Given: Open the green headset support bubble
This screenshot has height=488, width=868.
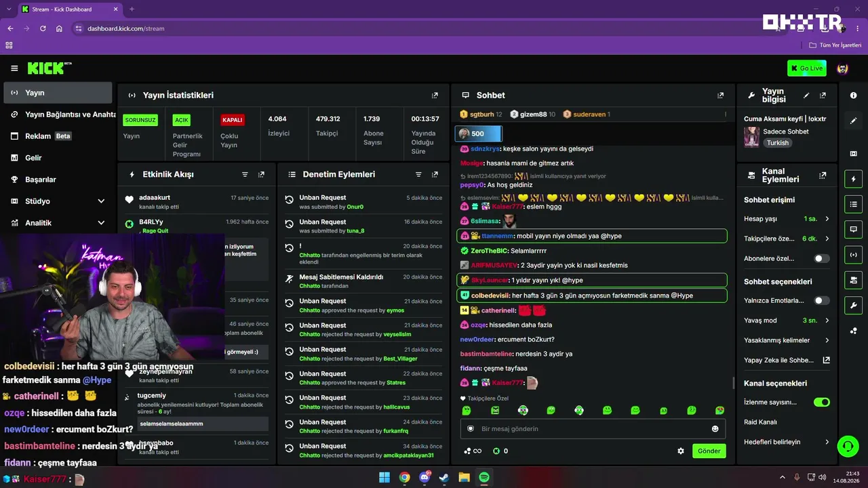Looking at the screenshot, I should point(847,446).
